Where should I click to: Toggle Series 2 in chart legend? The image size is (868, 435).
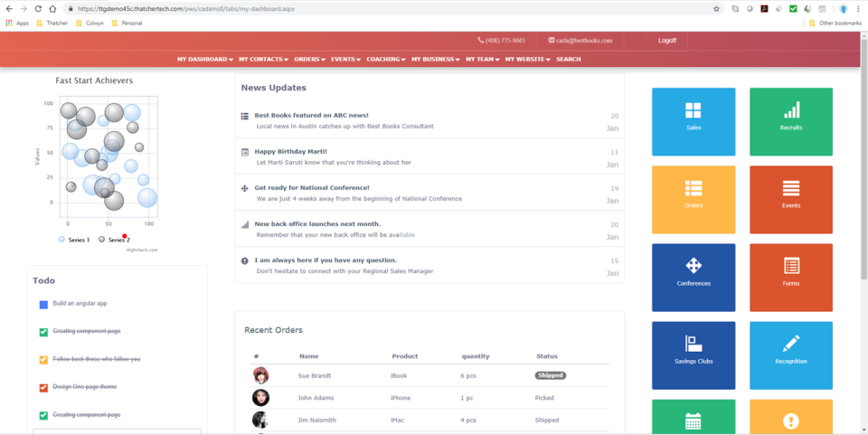(x=114, y=240)
